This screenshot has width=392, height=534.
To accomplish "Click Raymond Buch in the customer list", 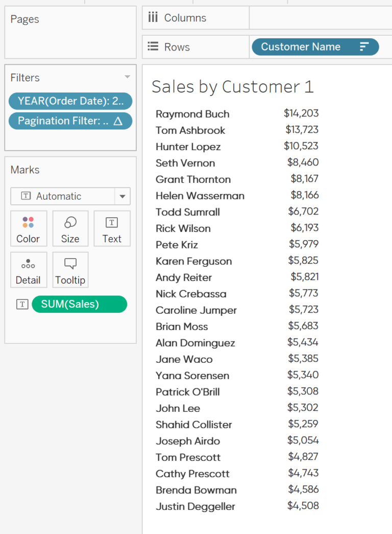I will 192,114.
